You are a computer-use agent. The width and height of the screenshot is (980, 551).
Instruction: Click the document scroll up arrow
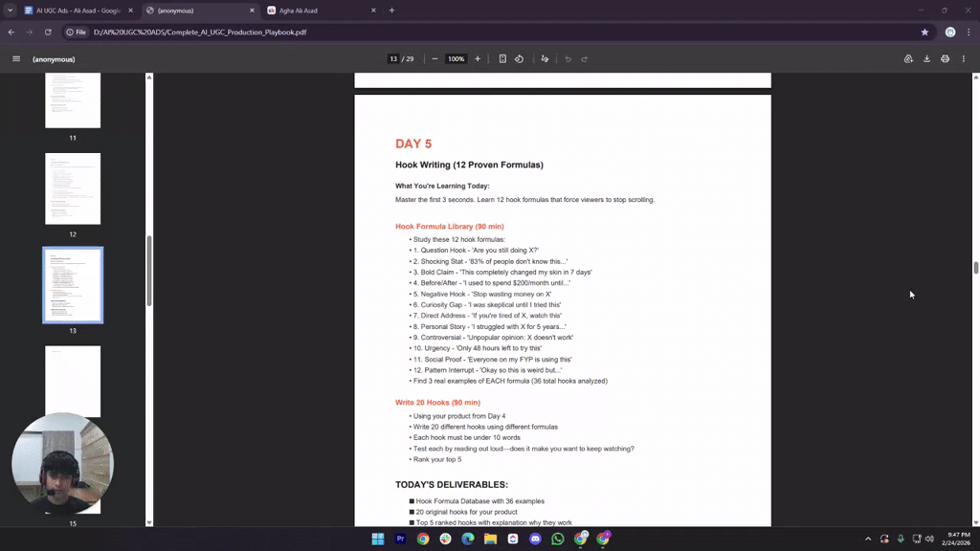pyautogui.click(x=975, y=77)
